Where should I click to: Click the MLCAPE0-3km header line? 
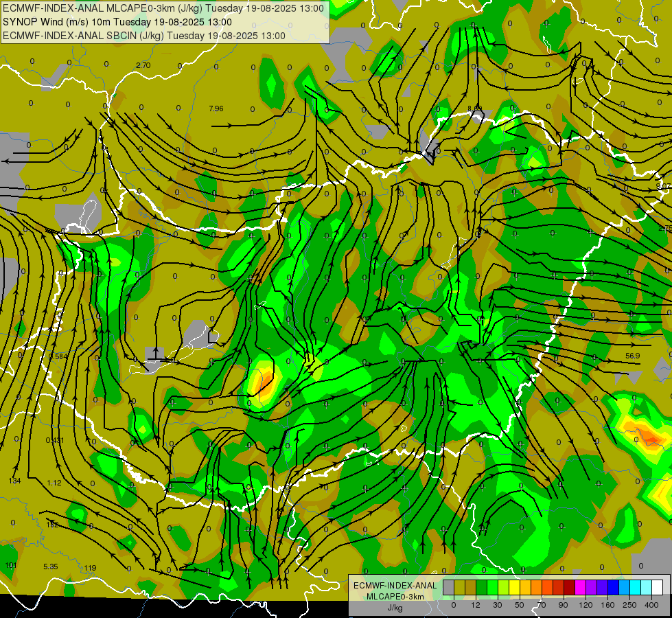point(163,8)
